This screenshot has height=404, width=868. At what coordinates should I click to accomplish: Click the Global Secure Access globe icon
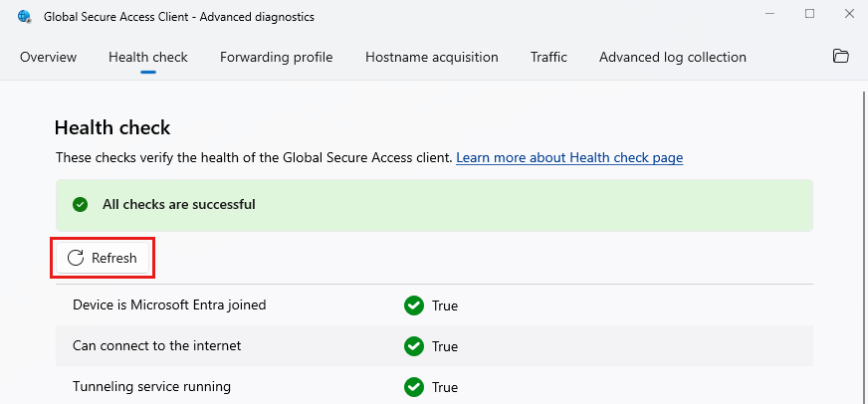click(25, 14)
